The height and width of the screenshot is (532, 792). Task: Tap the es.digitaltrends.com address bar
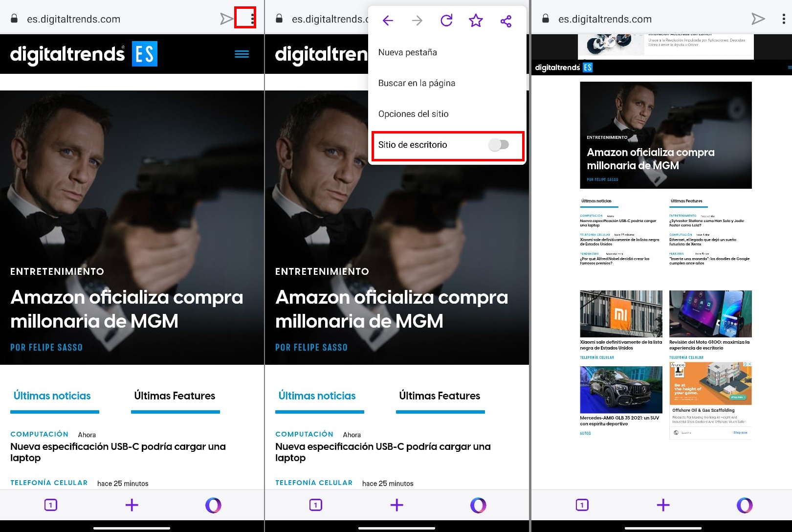pos(73,19)
